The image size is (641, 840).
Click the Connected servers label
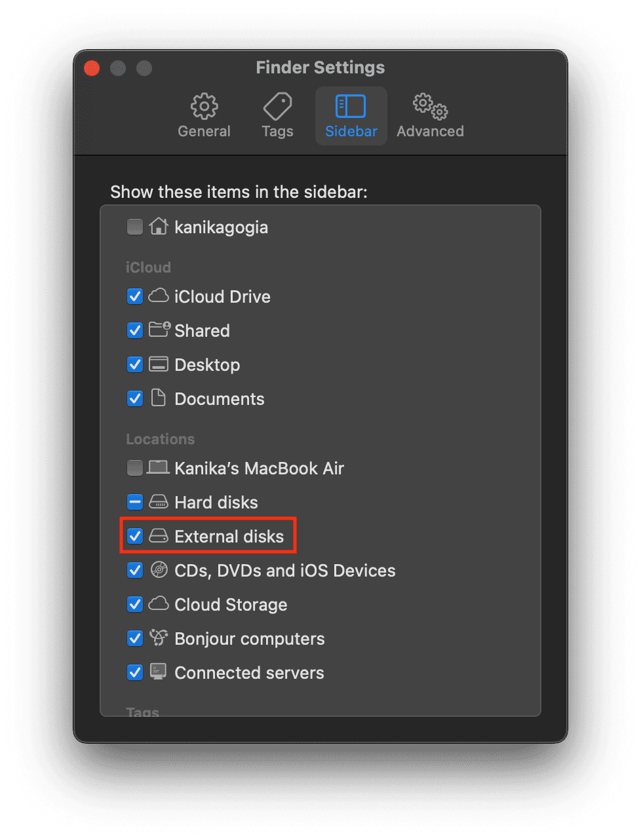coord(249,673)
